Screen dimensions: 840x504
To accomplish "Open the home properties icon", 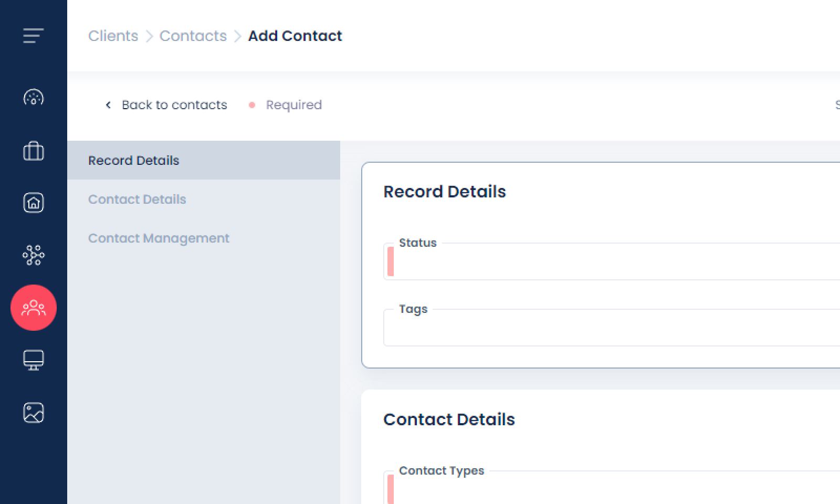I will coord(33,203).
